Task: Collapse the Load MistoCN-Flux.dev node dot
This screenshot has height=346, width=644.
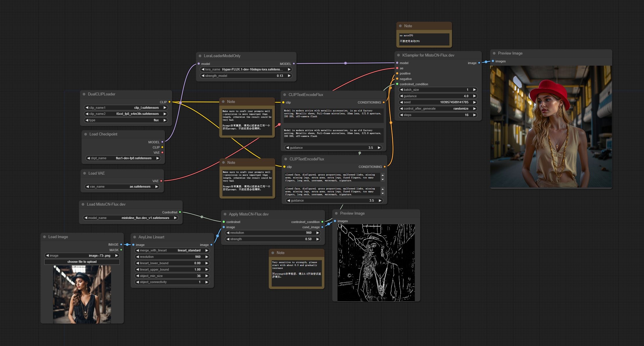Action: click(x=83, y=204)
